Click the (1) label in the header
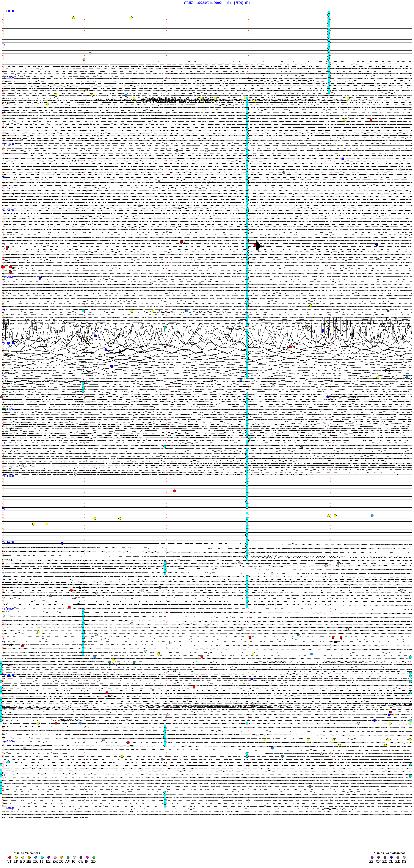Screen dimensions: 414x868 [229, 3]
